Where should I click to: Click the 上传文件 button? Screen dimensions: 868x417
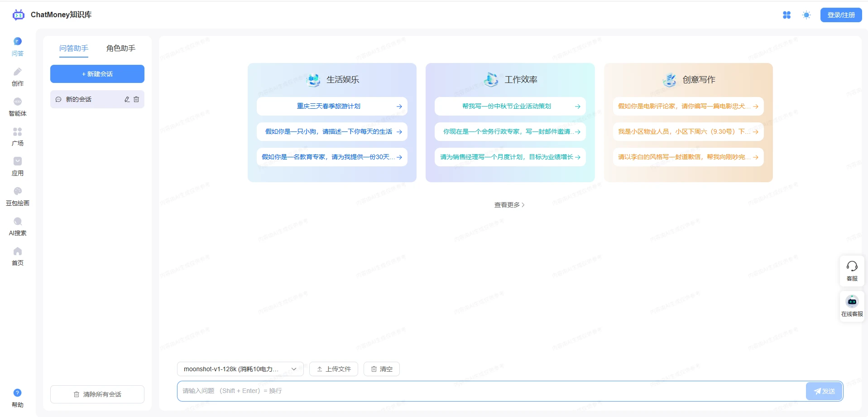[x=334, y=369]
